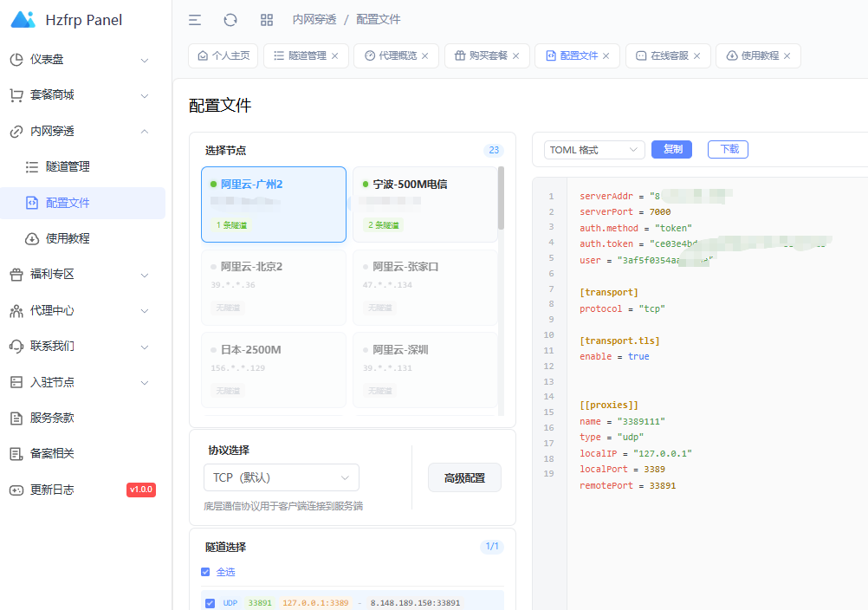Viewport: 868px width, 610px height.
Task: Uncheck the UDP 33891 tunnel checkbox
Action: [210, 603]
